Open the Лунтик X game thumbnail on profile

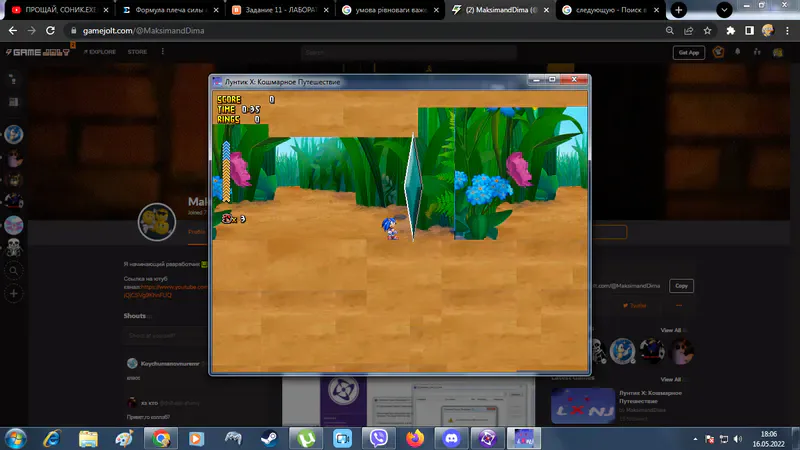coord(583,406)
